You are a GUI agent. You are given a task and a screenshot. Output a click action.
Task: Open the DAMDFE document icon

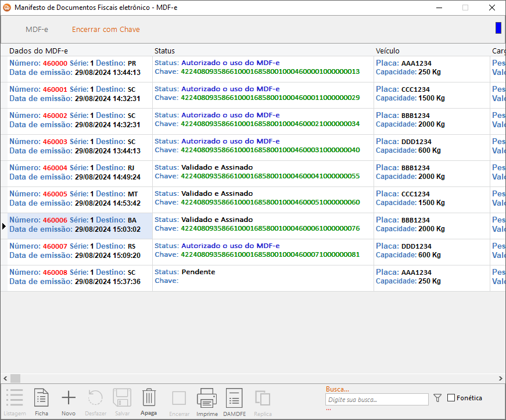tap(234, 399)
